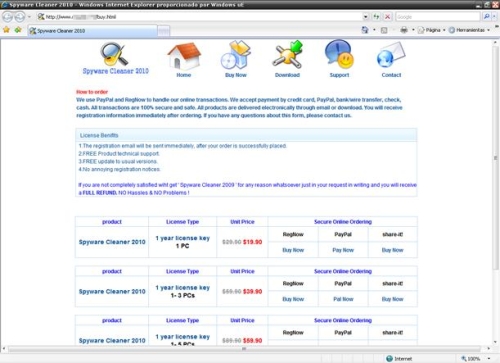The image size is (500, 363).
Task: Click RegNow Buy Now for 1-3 PCs license
Action: coord(293,299)
